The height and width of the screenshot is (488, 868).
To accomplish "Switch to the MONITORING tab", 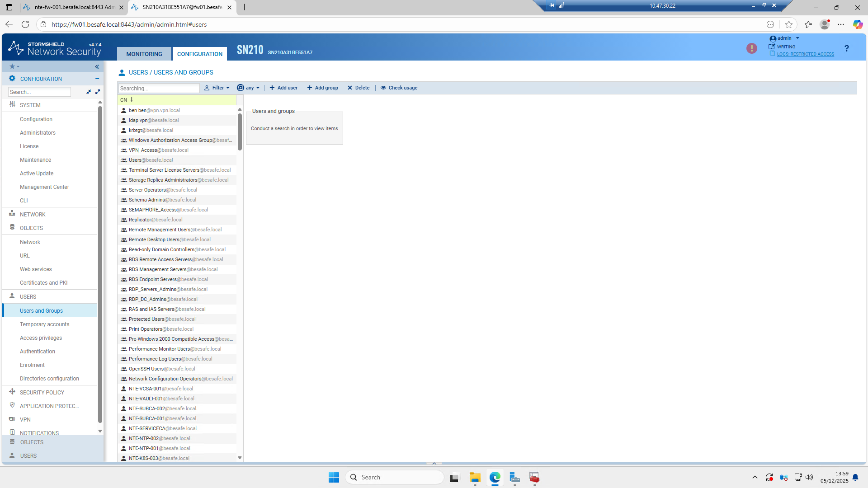I will tap(144, 54).
